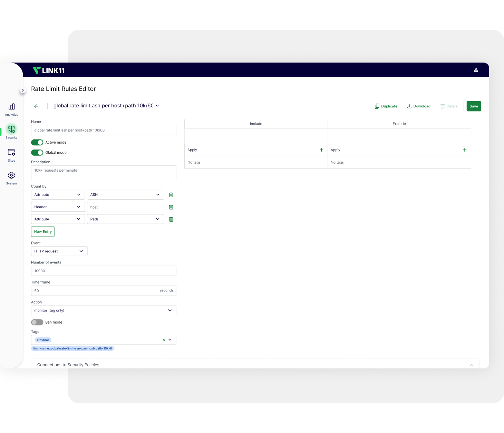This screenshot has width=504, height=433.
Task: Open the System settings gear icon
Action: [11, 175]
